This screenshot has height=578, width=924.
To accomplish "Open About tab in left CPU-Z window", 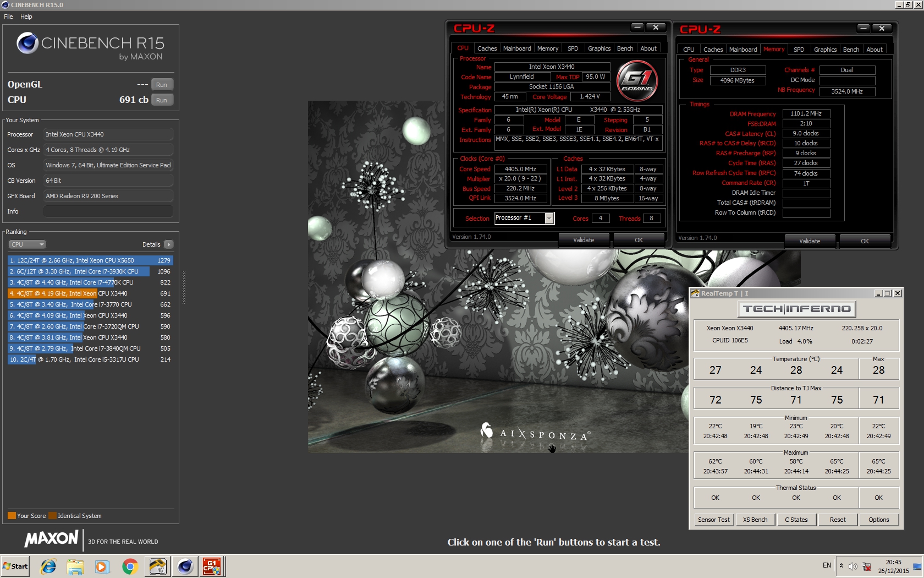I will (648, 48).
